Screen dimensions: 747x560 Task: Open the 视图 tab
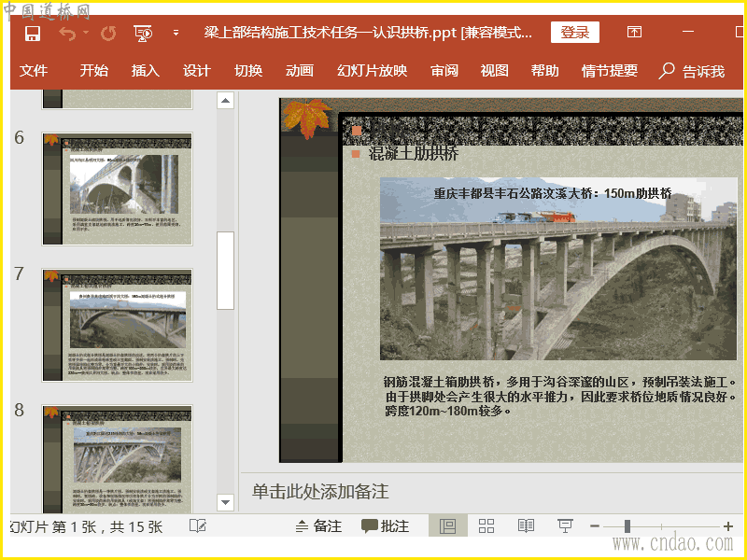[495, 71]
